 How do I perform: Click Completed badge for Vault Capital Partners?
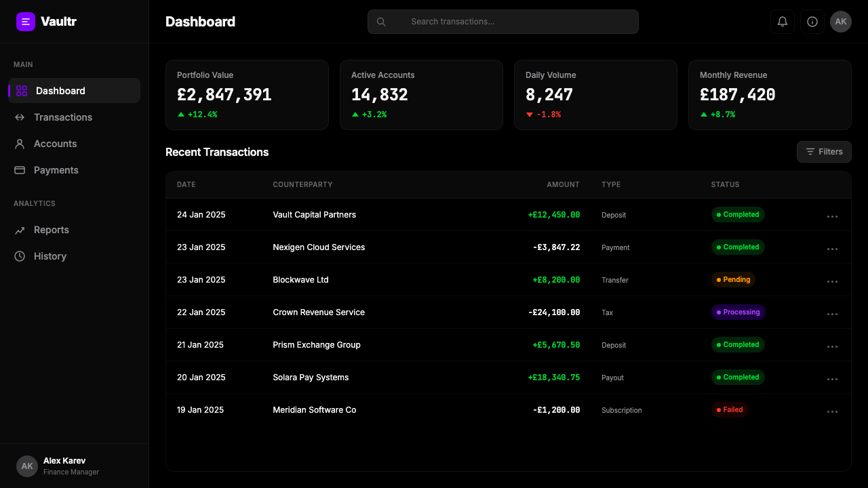pos(738,214)
